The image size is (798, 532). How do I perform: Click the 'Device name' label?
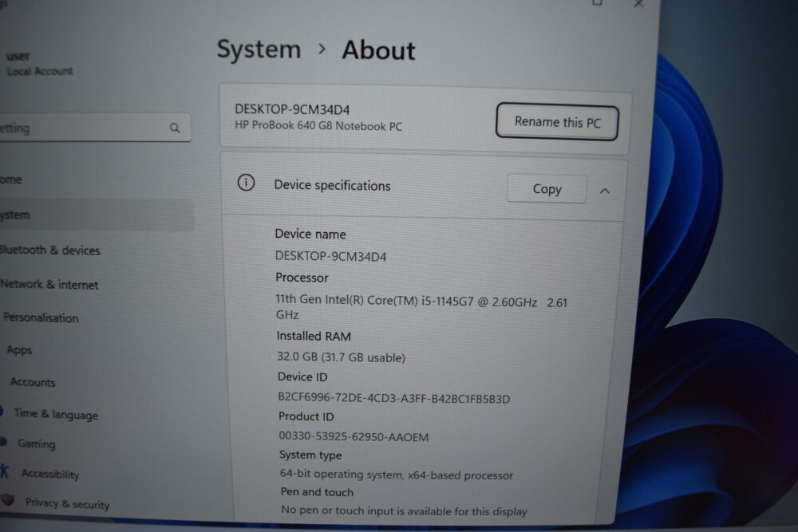tap(310, 234)
